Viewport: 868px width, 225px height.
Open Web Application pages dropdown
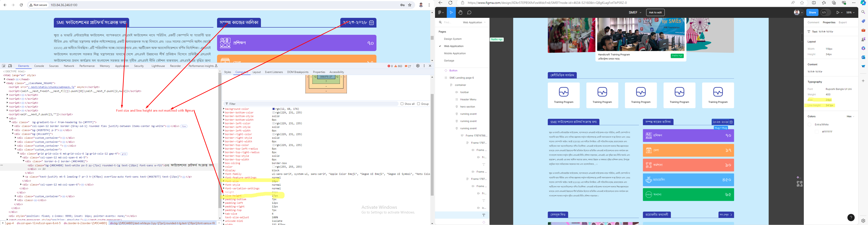[474, 23]
